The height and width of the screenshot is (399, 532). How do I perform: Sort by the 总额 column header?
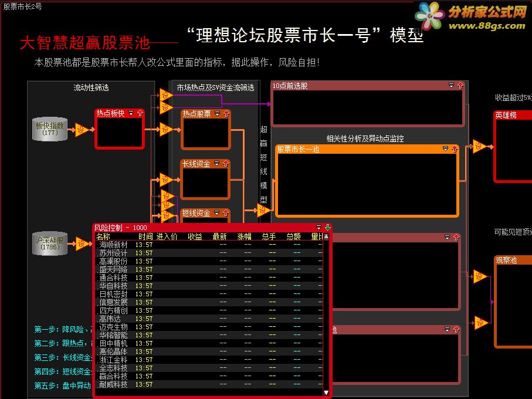[x=294, y=236]
